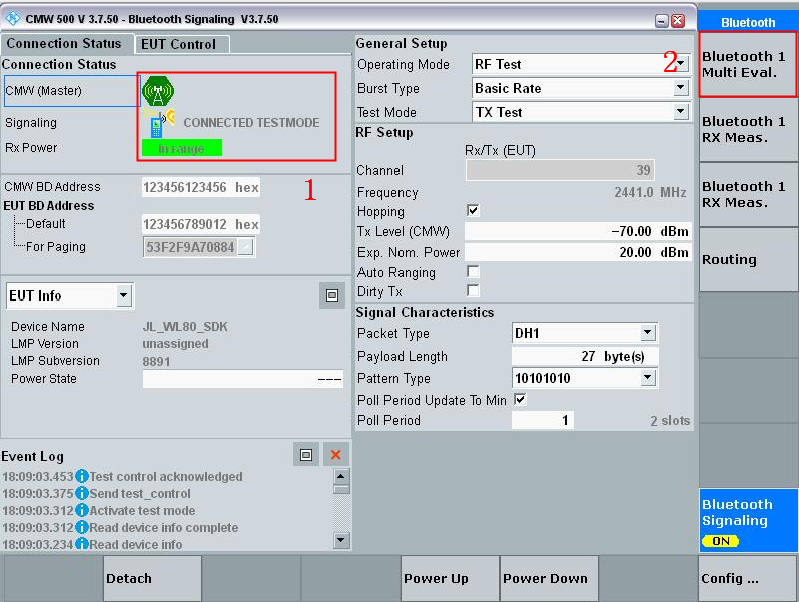This screenshot has width=799, height=602.
Task: Click the 2441.0 MHz frequency value
Action: 650,192
